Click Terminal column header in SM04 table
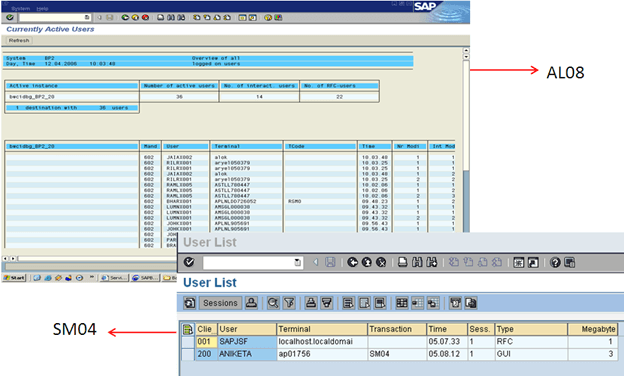The height and width of the screenshot is (376, 624). pyautogui.click(x=322, y=329)
